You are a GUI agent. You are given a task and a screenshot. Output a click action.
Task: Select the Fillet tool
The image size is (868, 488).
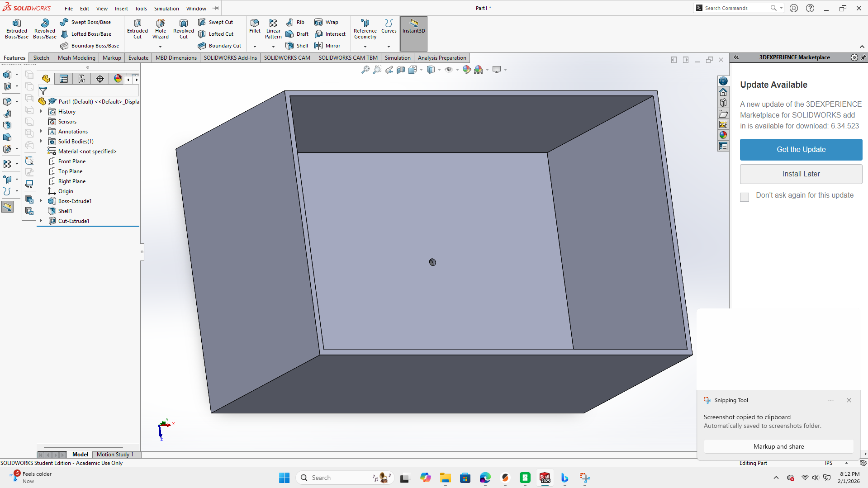pos(255,26)
